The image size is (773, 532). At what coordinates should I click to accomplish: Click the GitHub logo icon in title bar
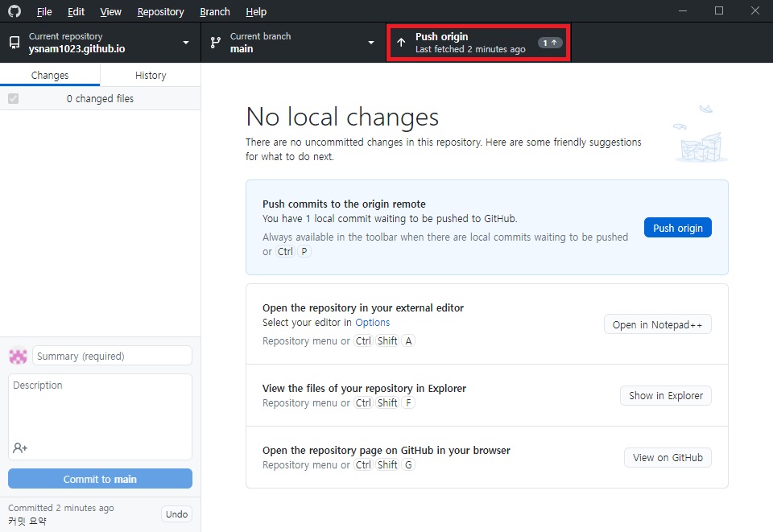click(x=14, y=11)
